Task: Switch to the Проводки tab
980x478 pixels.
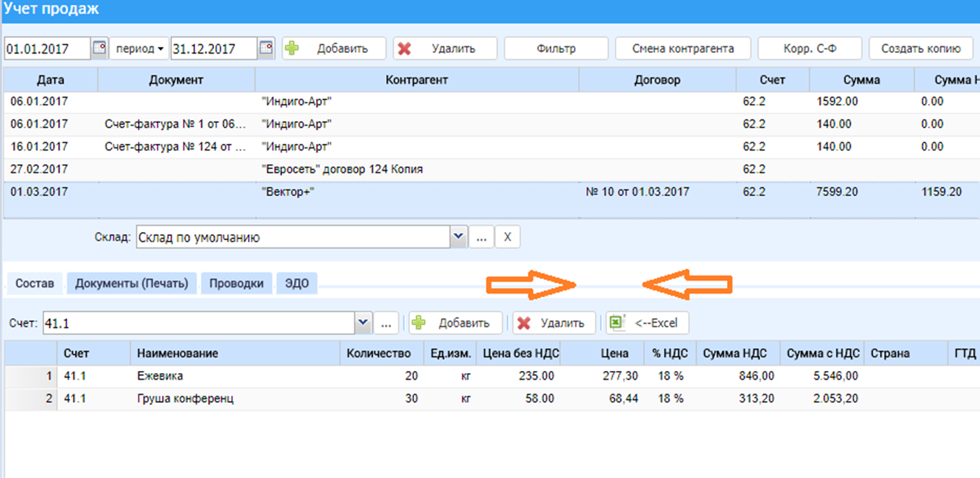Action: [x=236, y=283]
